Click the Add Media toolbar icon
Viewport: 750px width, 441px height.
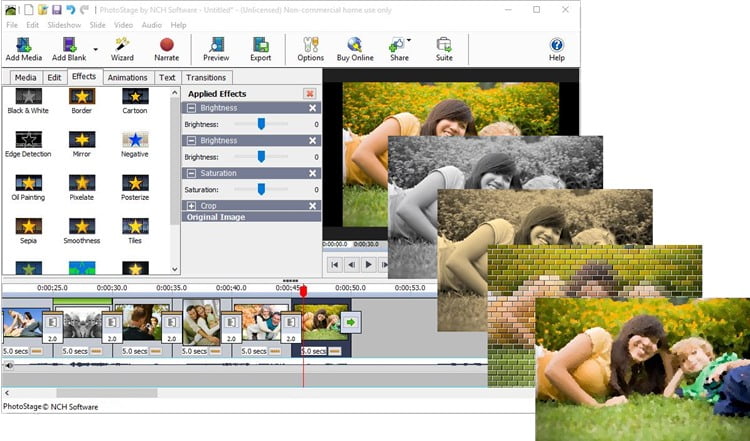[23, 49]
